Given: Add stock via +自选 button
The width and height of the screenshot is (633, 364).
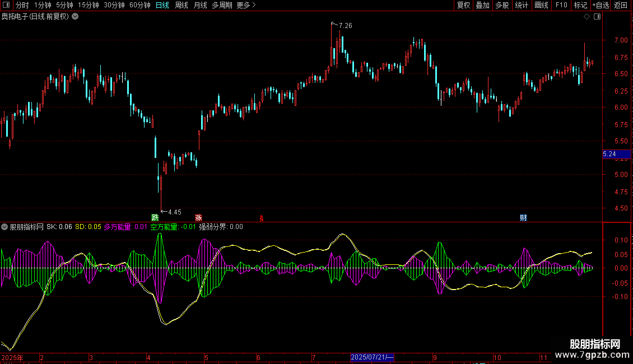Looking at the screenshot, I should click(x=601, y=5).
